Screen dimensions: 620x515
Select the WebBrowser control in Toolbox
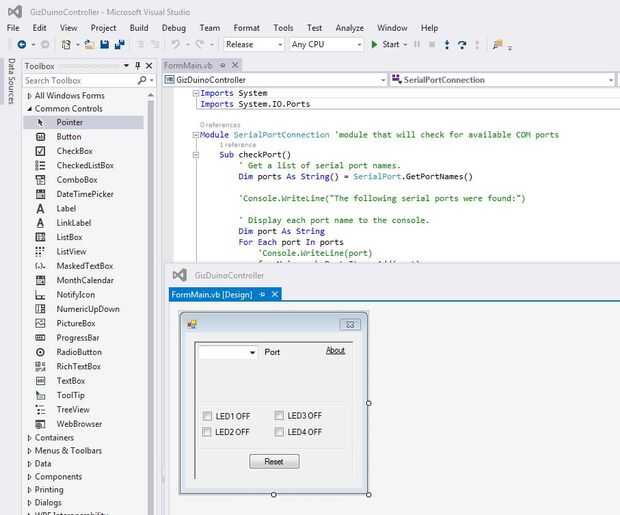click(x=79, y=424)
